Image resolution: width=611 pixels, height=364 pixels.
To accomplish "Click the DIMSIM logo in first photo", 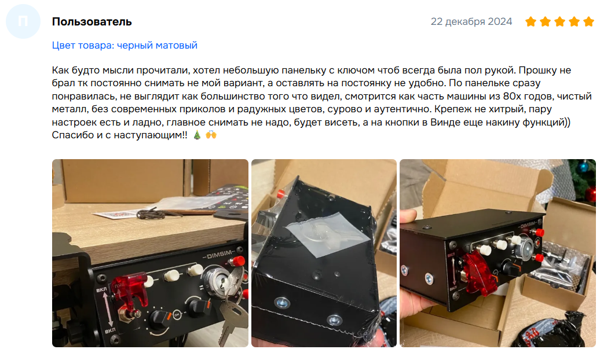I will coord(219,255).
